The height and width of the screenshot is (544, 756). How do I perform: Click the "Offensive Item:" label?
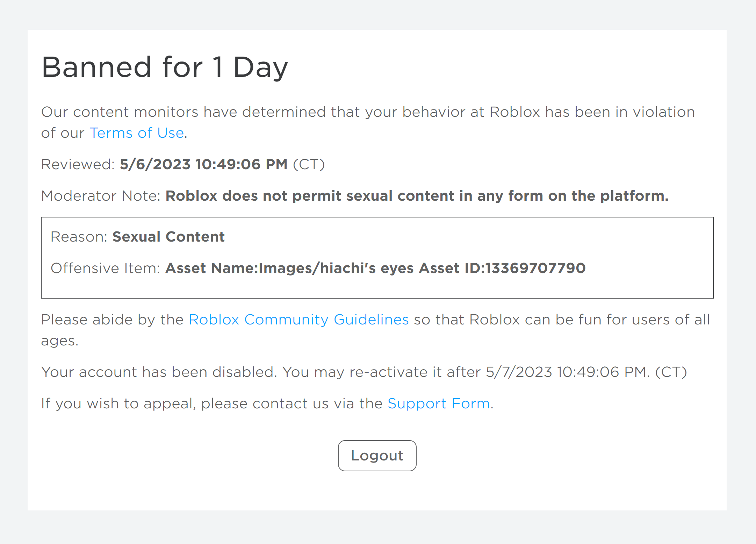coord(105,268)
